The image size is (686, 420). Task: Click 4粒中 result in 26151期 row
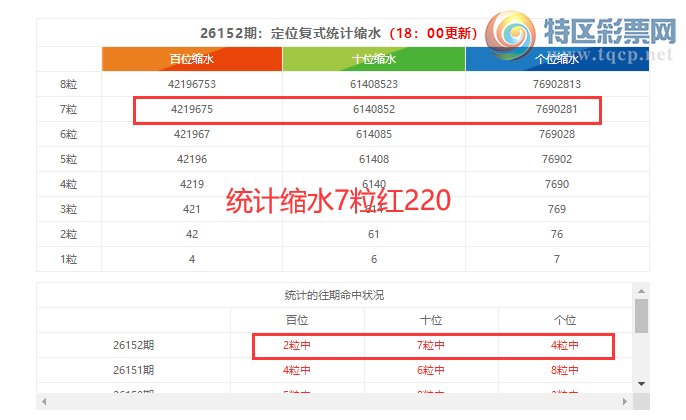click(x=297, y=370)
